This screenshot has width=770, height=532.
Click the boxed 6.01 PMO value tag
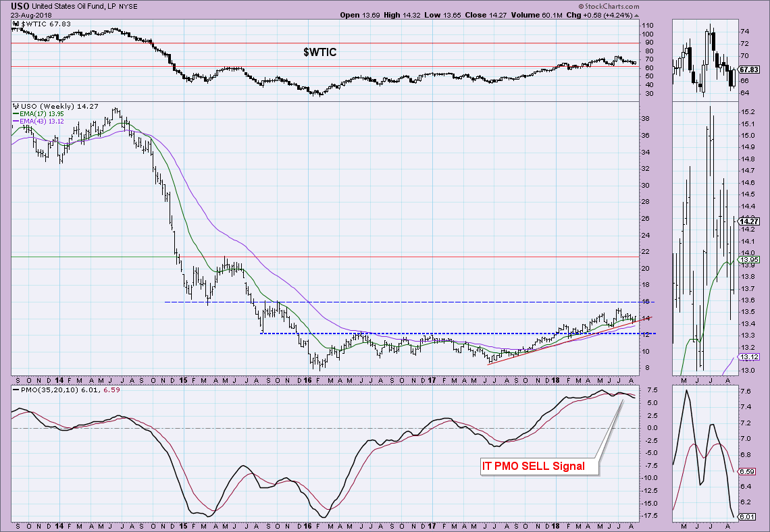coord(748,516)
